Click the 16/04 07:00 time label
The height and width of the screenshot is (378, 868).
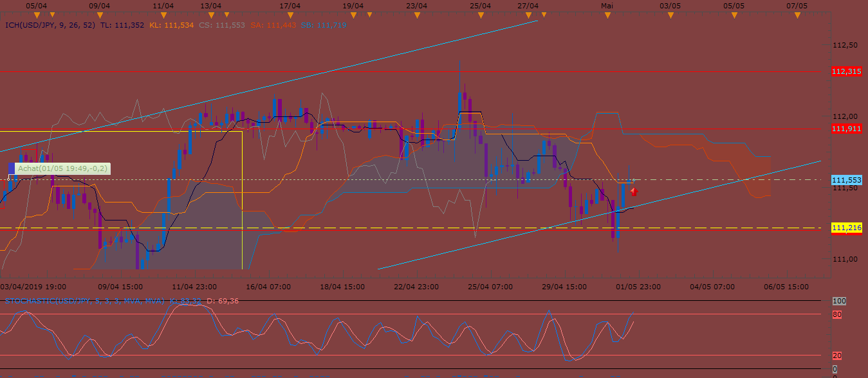click(268, 287)
